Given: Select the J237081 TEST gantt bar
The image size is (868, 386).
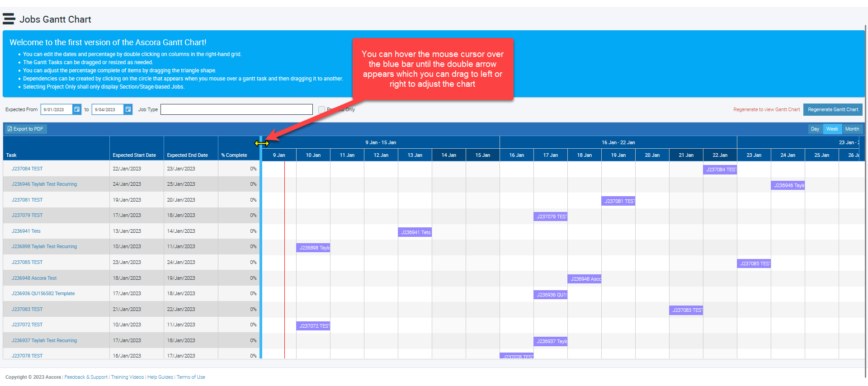Looking at the screenshot, I should click(x=618, y=201).
